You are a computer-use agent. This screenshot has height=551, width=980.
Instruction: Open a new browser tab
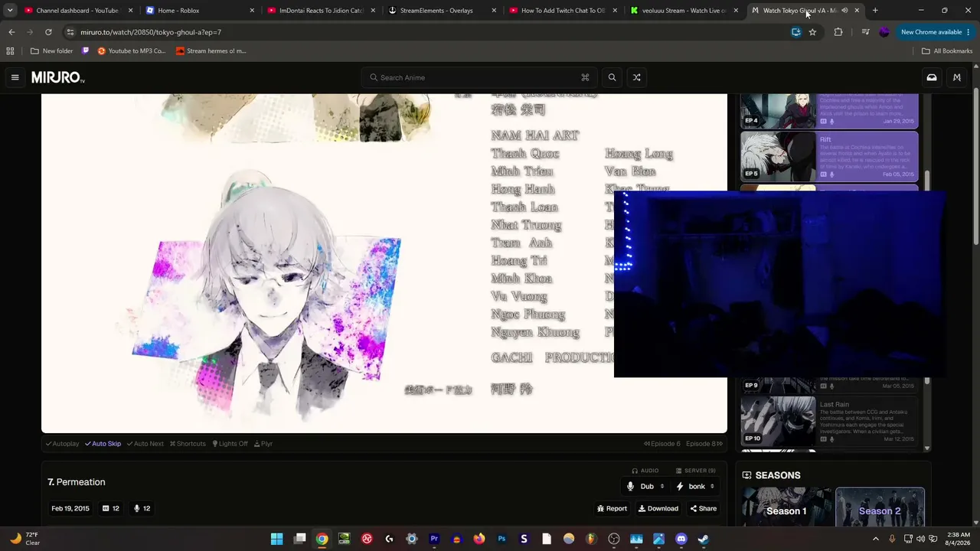875,11
